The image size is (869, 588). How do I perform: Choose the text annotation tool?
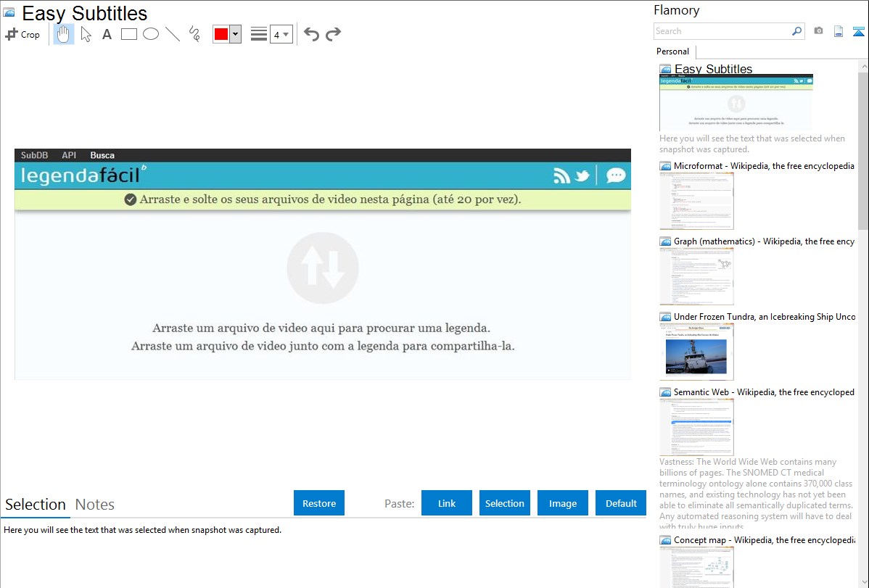click(107, 34)
